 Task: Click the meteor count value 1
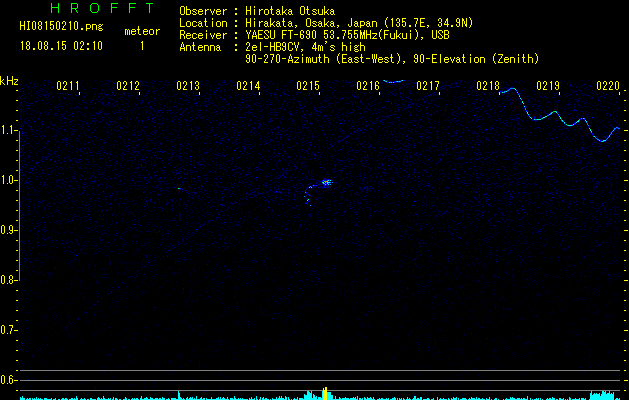tap(142, 46)
